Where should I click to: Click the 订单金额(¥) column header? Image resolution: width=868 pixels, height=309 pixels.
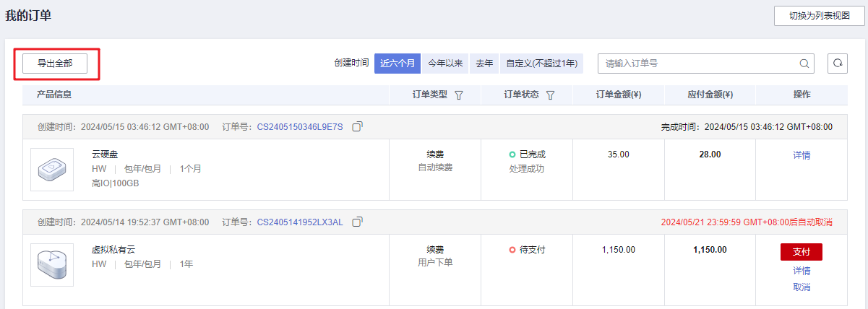619,95
